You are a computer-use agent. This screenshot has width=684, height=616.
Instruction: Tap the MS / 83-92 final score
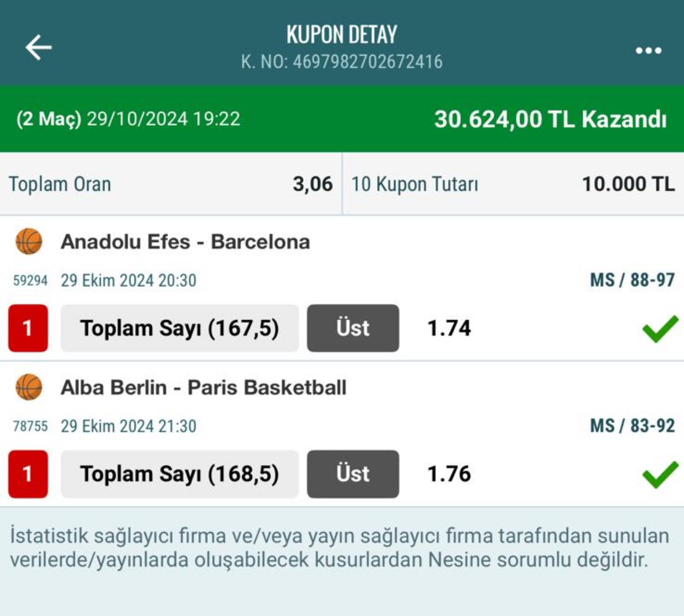click(x=632, y=426)
